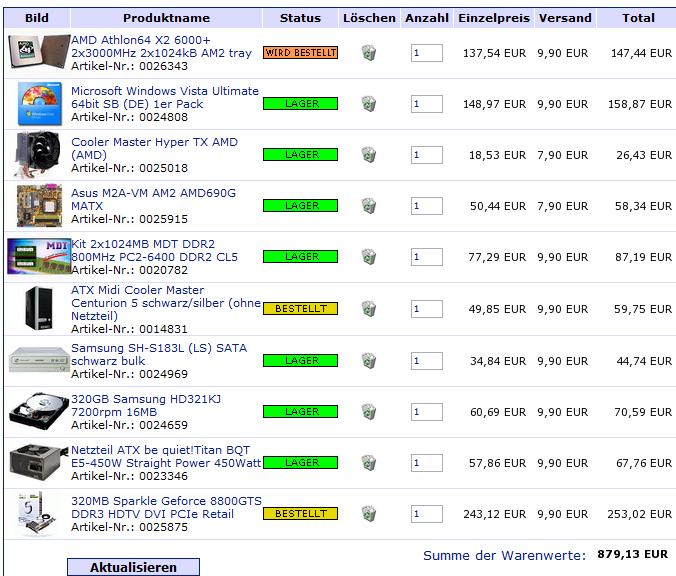Open the Kit 2x1024MB MDT DDR2 link
The image size is (676, 576).
click(154, 250)
